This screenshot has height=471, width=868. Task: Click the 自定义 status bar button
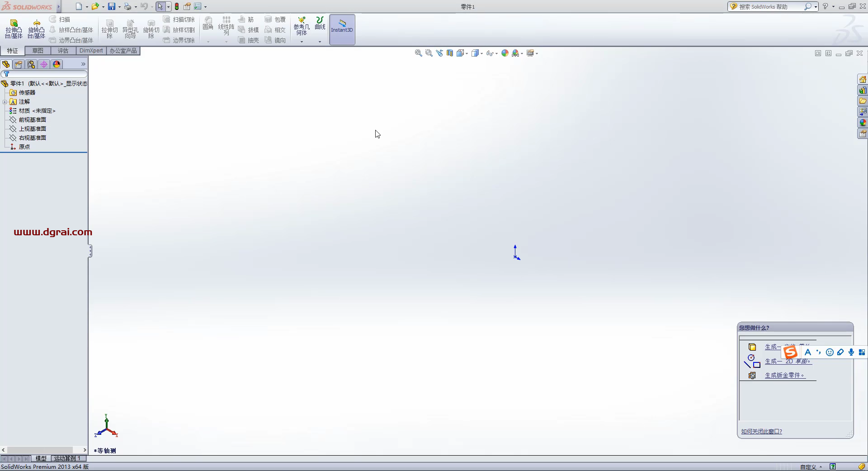811,467
